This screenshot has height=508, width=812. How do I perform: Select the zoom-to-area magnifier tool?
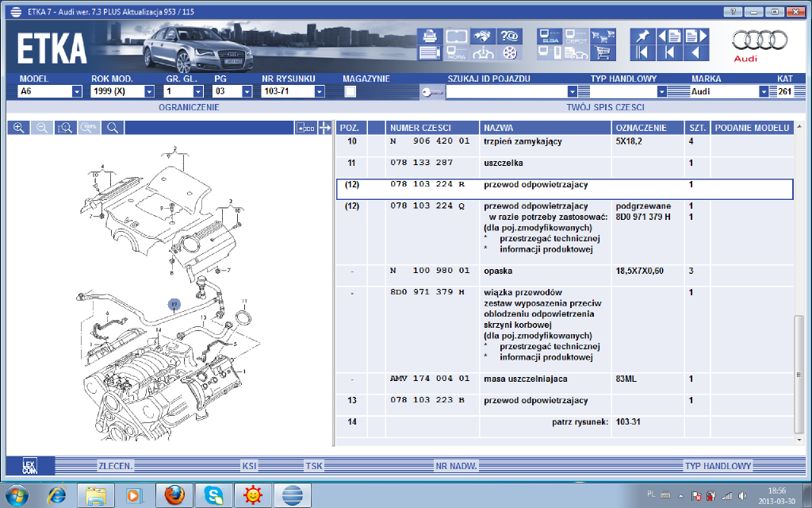(x=65, y=128)
